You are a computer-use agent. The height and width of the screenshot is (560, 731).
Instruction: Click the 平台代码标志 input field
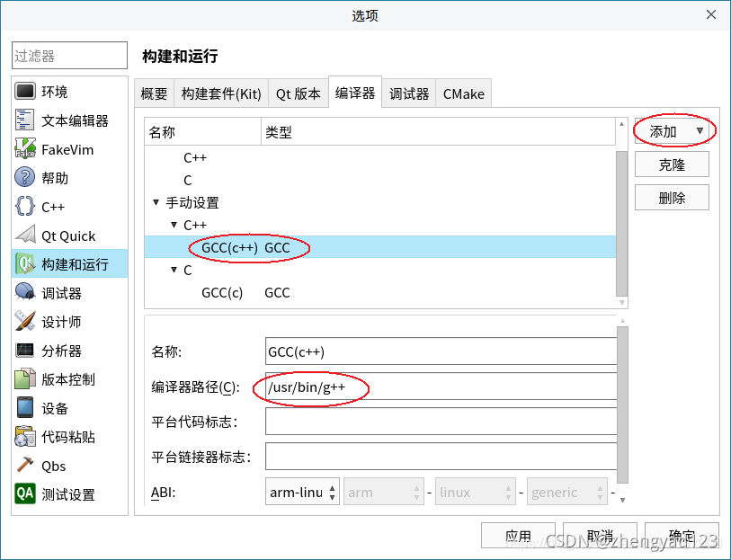pos(441,422)
